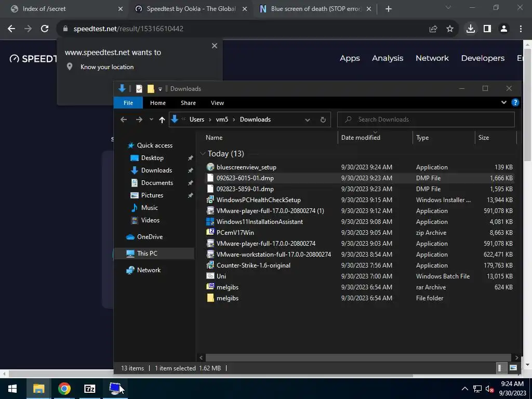The image size is (532, 399).
Task: Switch to details view layout icon
Action: [499, 368]
